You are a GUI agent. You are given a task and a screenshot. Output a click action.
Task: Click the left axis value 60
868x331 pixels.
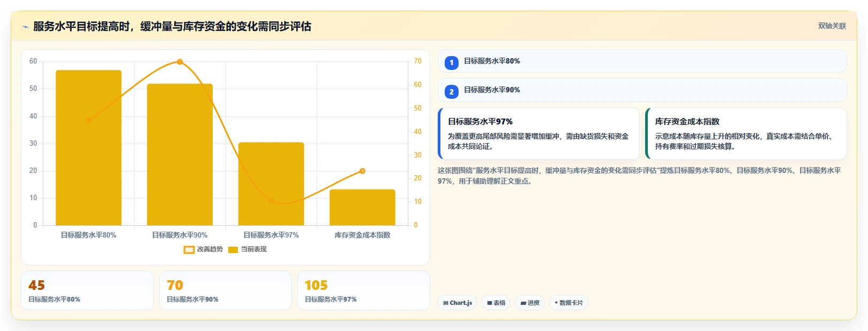[33, 61]
